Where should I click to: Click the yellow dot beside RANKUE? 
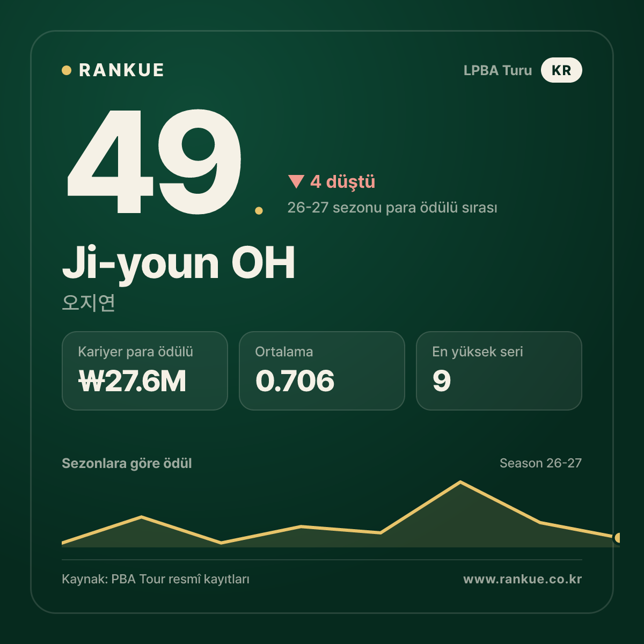67,70
